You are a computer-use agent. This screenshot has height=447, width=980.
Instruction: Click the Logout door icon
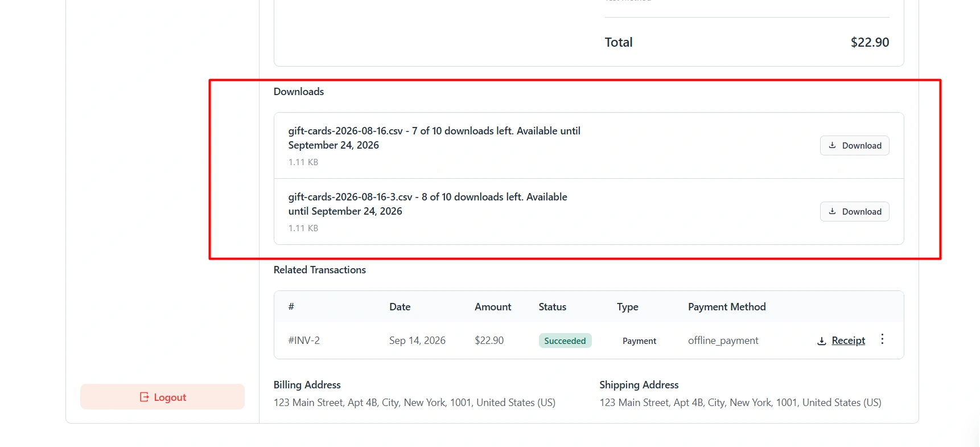(x=145, y=397)
